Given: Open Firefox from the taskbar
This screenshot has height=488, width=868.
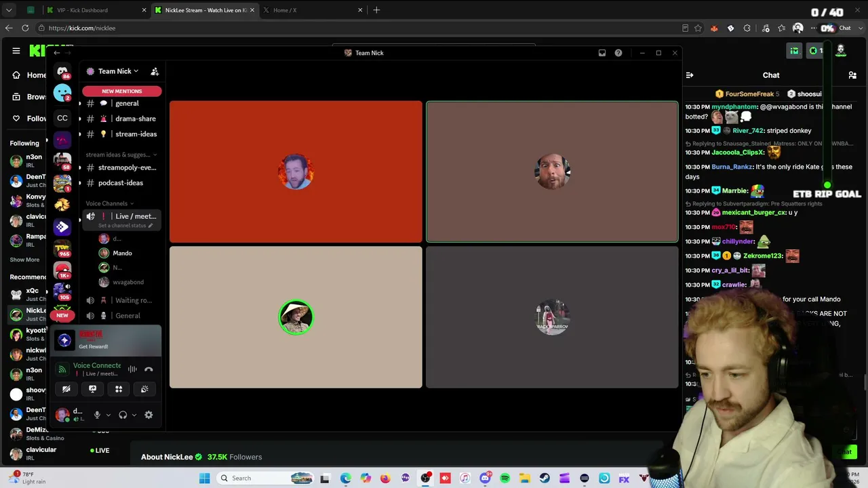Looking at the screenshot, I should coord(385,479).
